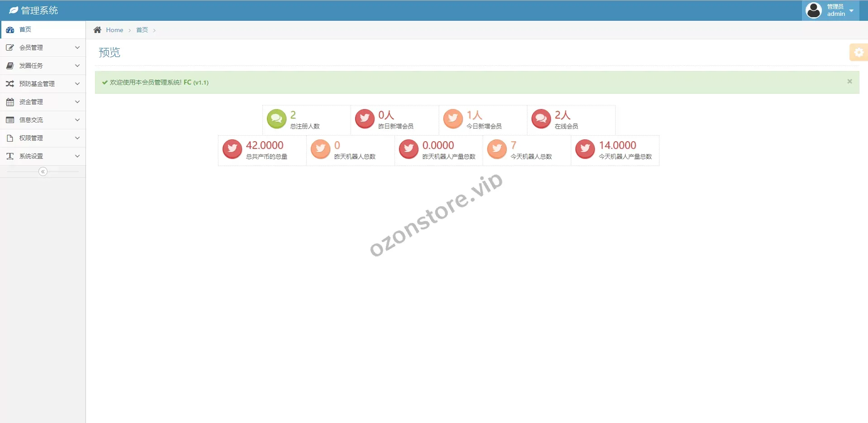Screen dimensions: 868x423
Task: Open the 信息交流 sidebar menu item
Action: tap(31, 120)
